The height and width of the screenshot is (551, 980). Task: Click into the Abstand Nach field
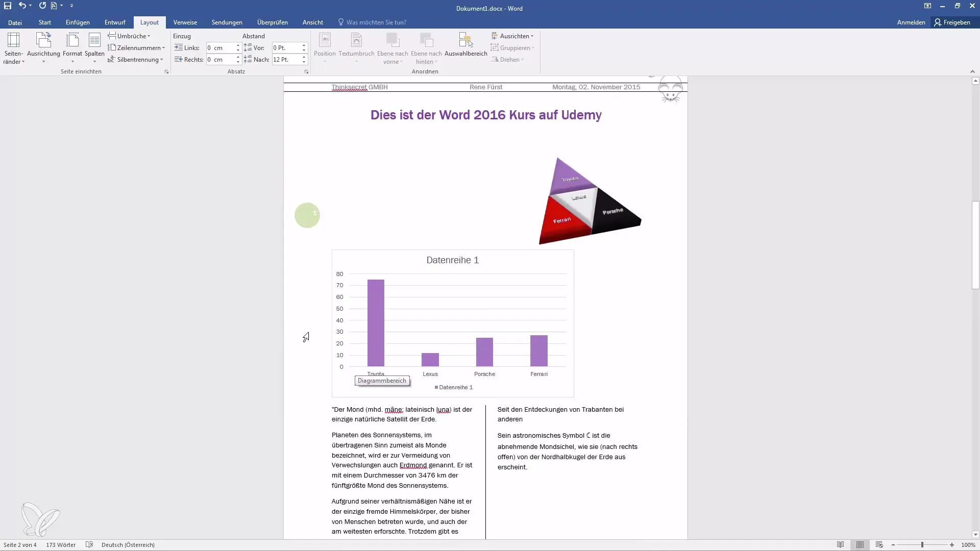(286, 60)
